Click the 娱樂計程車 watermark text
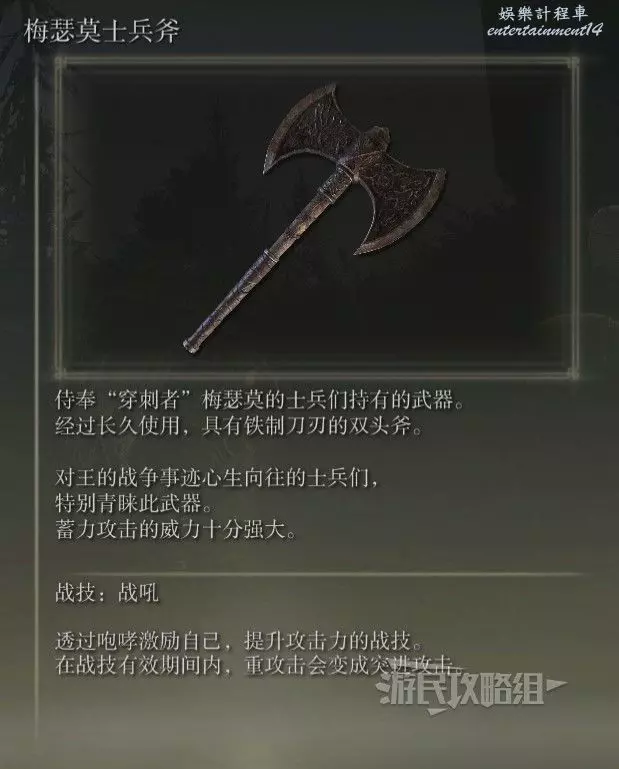The image size is (619, 769). [x=543, y=13]
